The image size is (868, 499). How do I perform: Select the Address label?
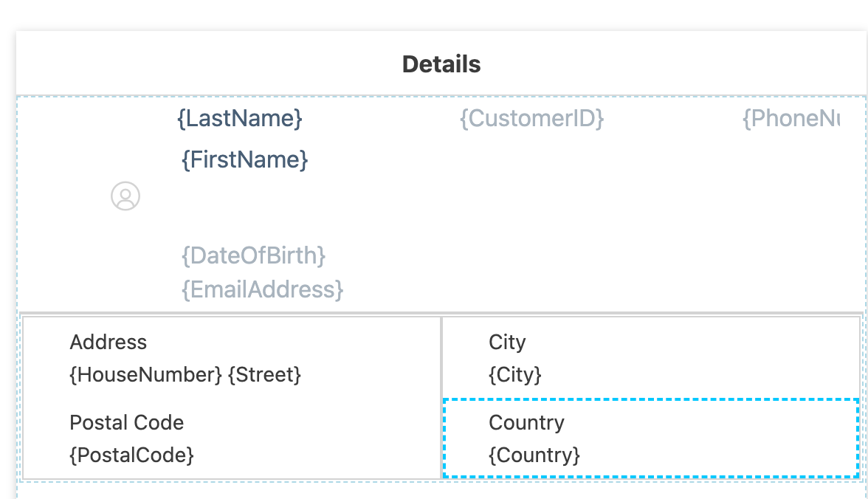tap(108, 343)
